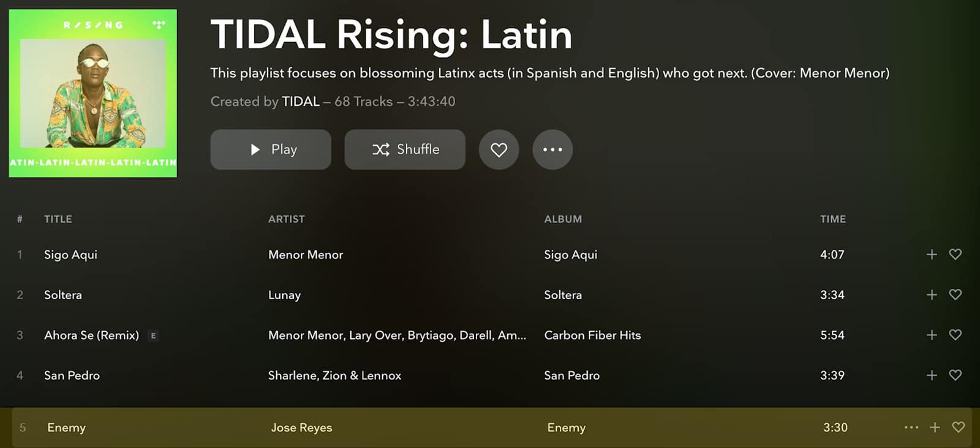Like the Enemy track by Jose Reyes

[x=958, y=427]
